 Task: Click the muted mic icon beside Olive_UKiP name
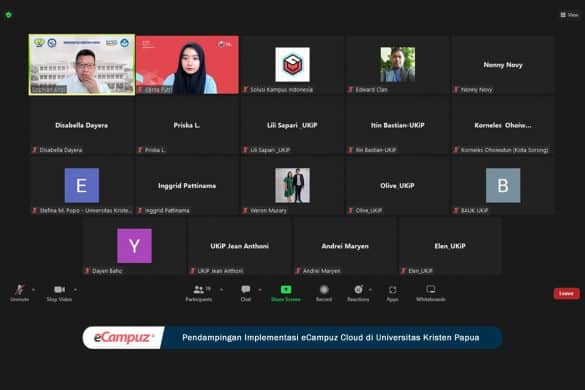(350, 210)
